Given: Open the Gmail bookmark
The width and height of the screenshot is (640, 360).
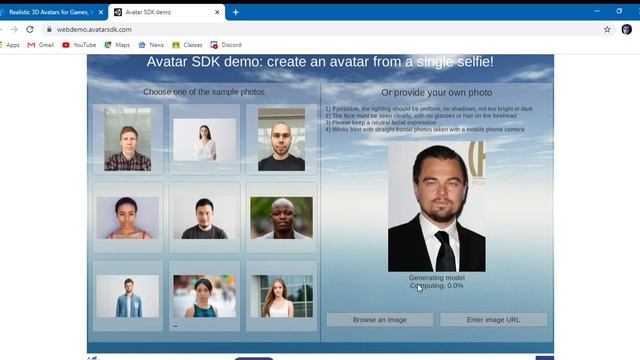Looking at the screenshot, I should (41, 45).
